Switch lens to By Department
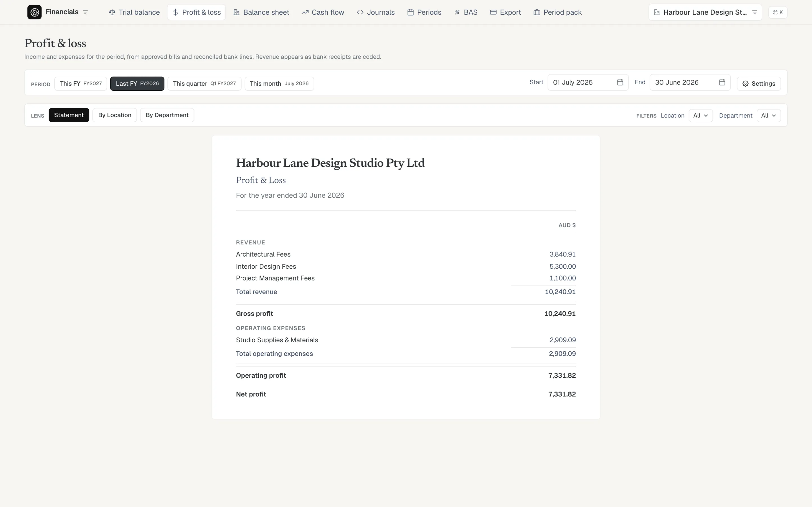The width and height of the screenshot is (812, 507). click(167, 115)
